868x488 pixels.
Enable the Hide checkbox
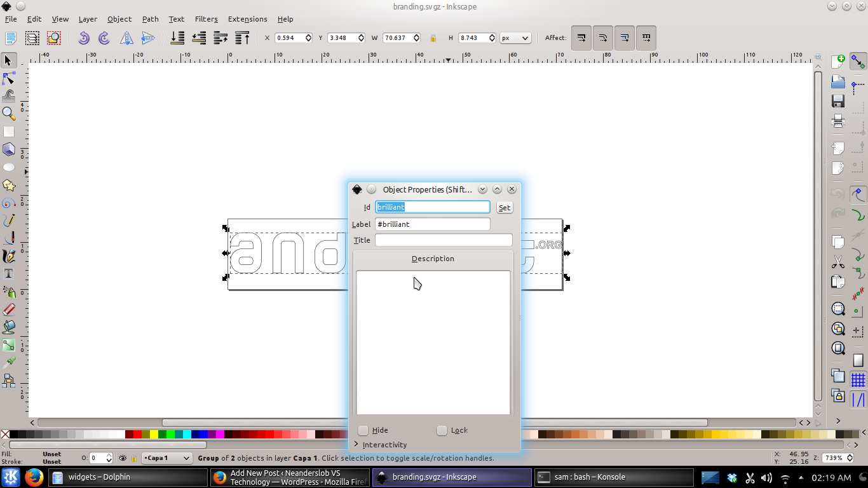point(363,430)
